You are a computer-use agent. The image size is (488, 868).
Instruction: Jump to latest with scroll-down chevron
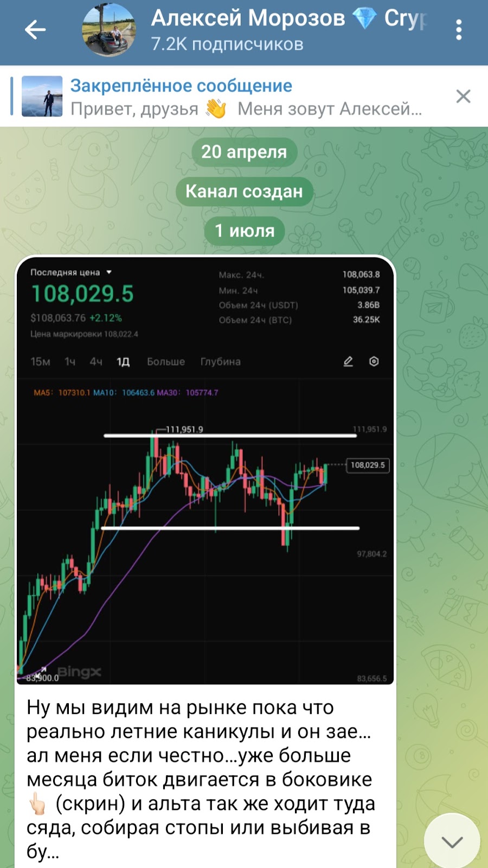click(x=452, y=841)
